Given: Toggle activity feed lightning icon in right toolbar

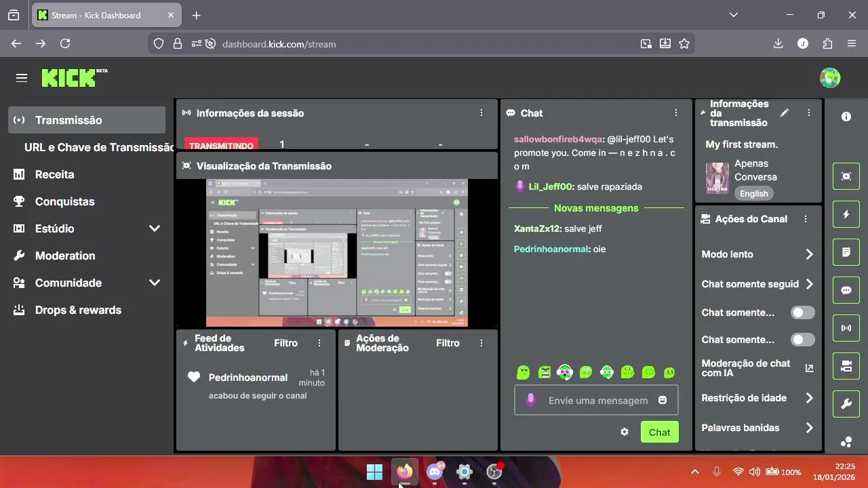Looking at the screenshot, I should point(846,214).
